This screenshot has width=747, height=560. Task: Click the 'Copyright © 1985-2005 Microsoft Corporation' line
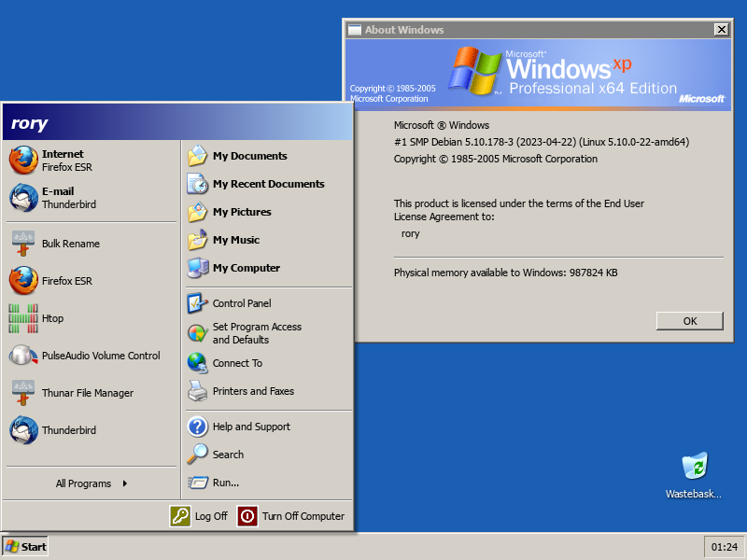(x=496, y=159)
